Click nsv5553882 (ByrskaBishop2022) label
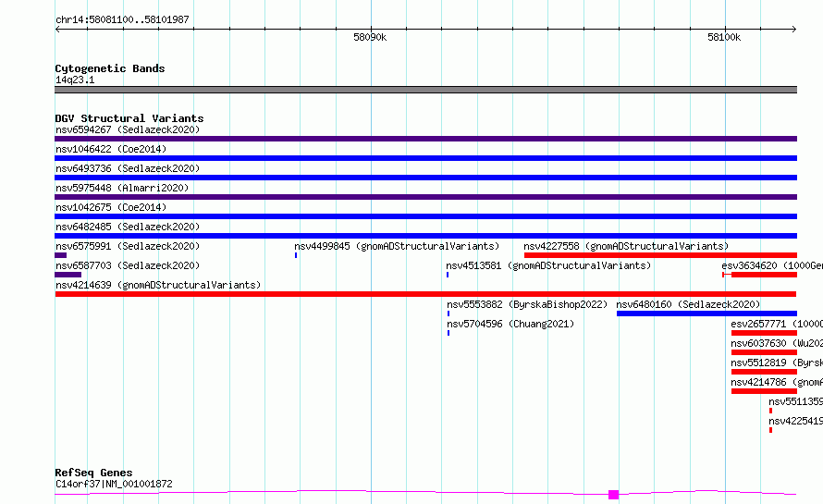This screenshot has width=823, height=504. tap(527, 304)
